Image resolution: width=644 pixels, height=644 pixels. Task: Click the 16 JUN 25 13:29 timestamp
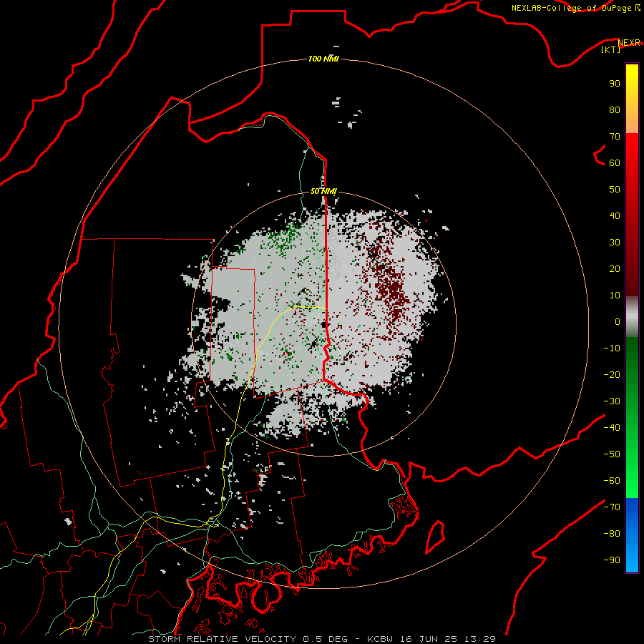coord(448,639)
